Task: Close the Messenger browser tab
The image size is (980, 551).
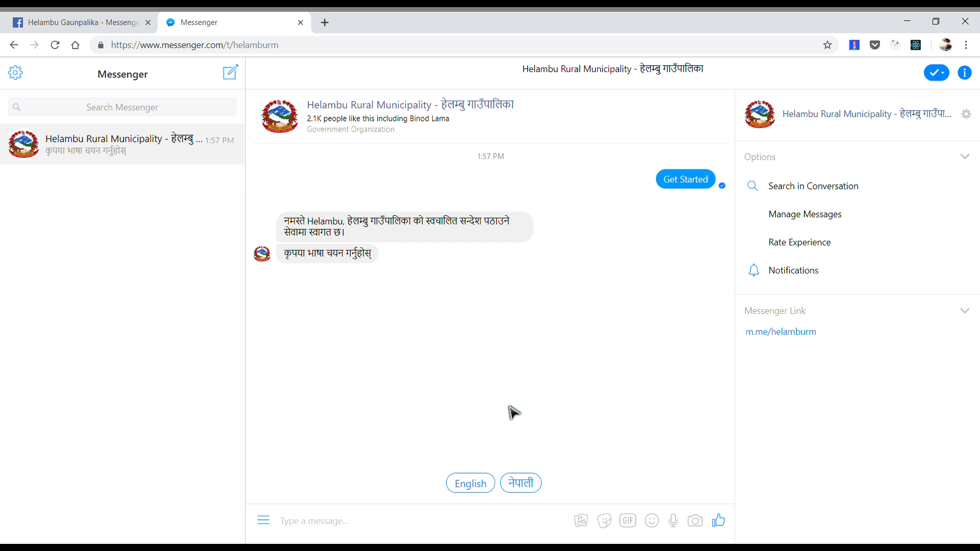Action: click(301, 22)
